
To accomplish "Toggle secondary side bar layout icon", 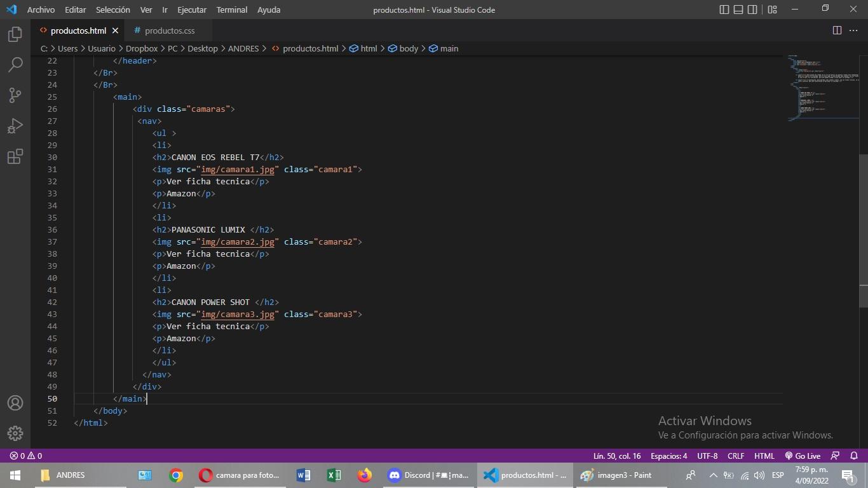I will 752,10.
